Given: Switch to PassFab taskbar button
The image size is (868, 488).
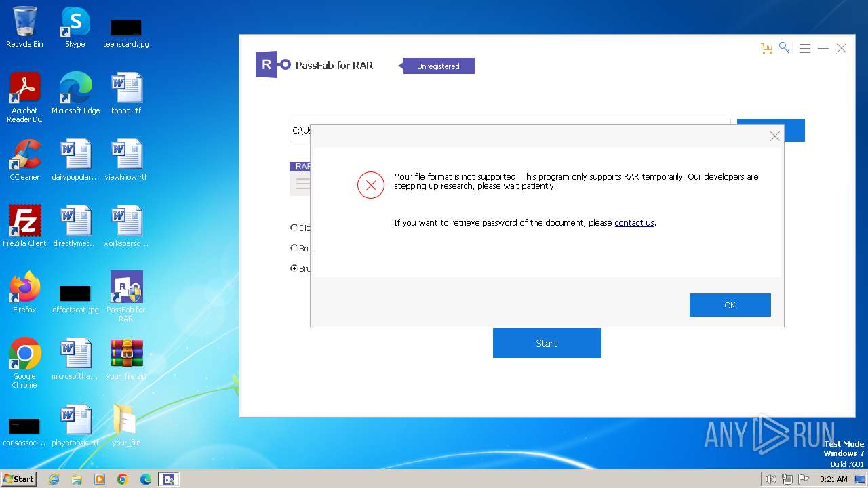Looking at the screenshot, I should click(169, 479).
